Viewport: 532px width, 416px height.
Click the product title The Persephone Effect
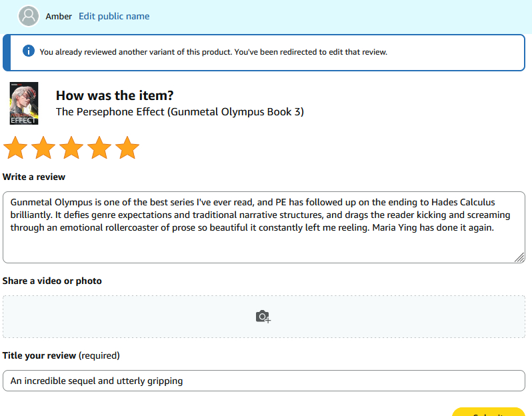179,112
